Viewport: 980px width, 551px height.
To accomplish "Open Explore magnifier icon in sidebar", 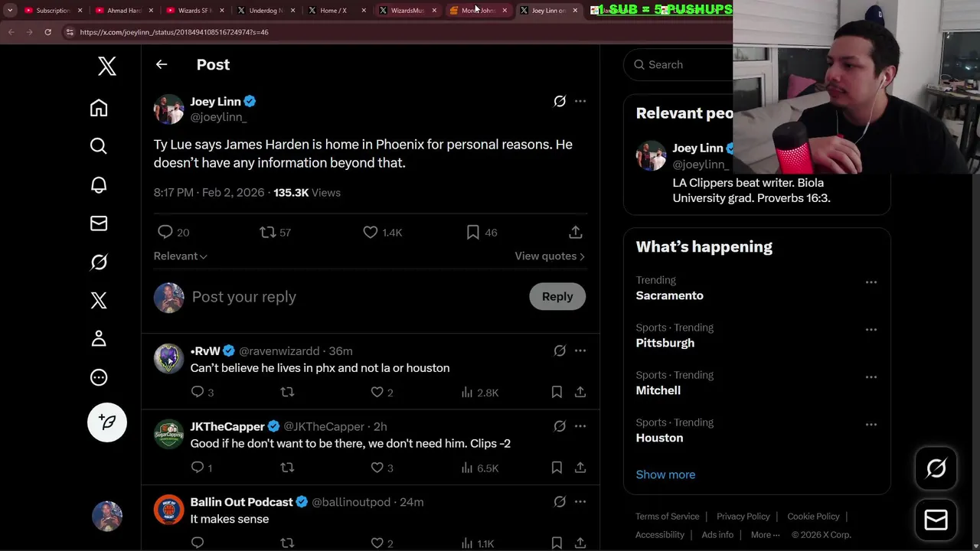I will (x=99, y=146).
